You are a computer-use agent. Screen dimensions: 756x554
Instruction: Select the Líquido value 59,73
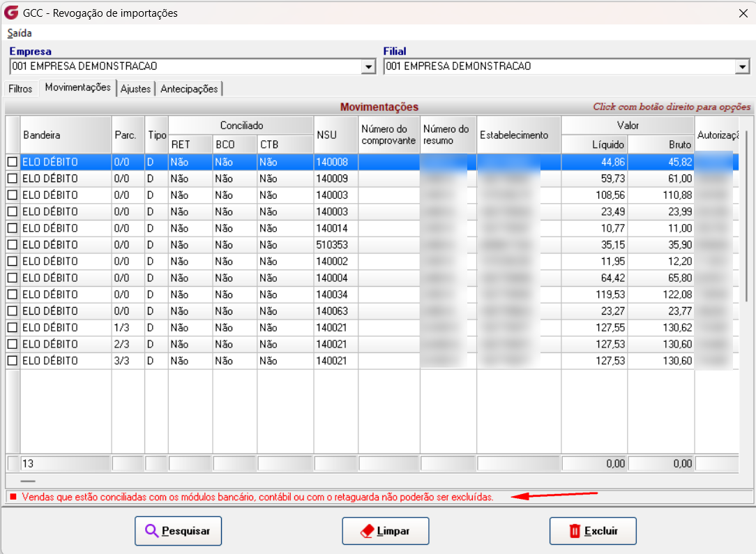(x=594, y=179)
